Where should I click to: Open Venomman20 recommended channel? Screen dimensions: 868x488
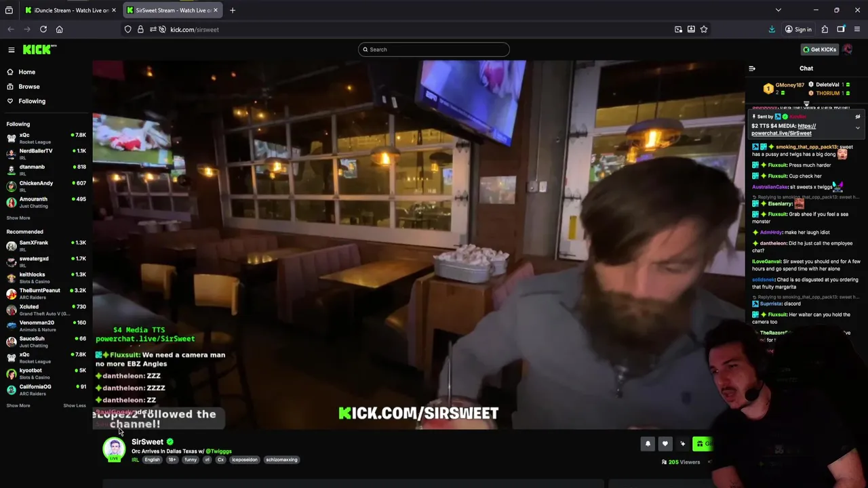pos(46,325)
